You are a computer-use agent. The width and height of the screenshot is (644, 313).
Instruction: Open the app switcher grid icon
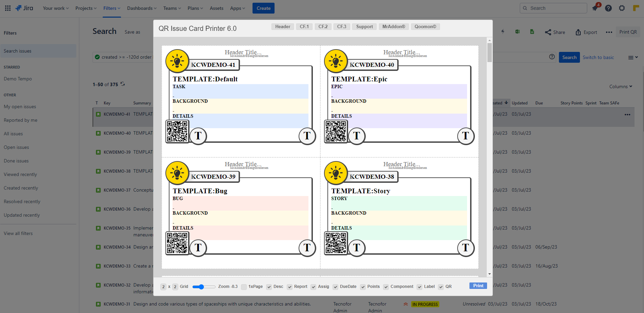click(x=8, y=8)
